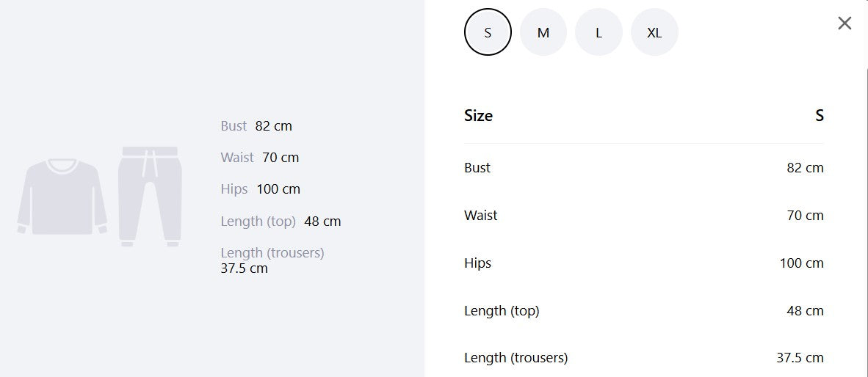Click the Bust row in size table
Screen dimensions: 868x377
tap(644, 167)
